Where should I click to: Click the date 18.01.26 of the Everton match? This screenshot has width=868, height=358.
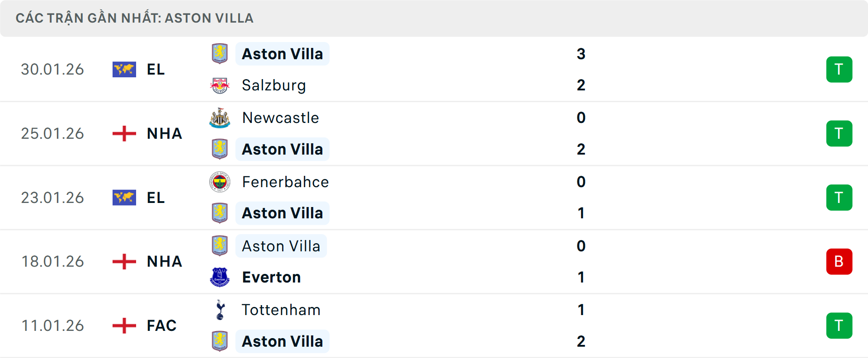[x=52, y=262]
